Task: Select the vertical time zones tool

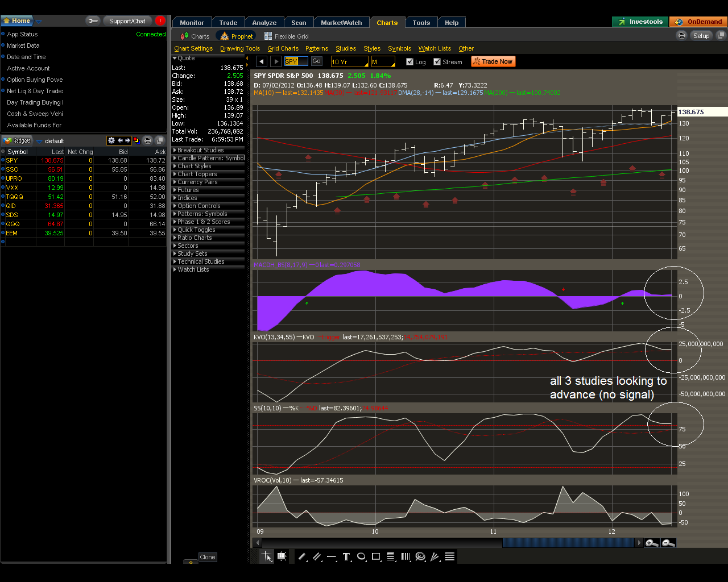Action: (406, 557)
